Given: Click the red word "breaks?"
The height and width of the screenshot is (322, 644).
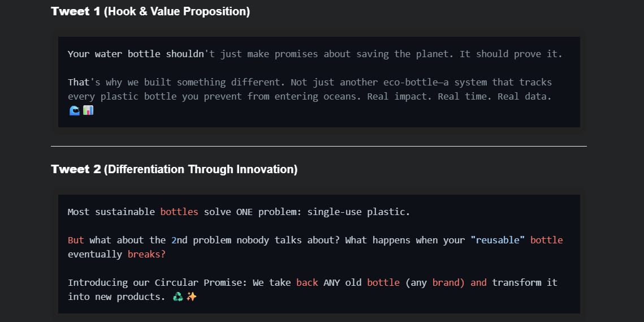Looking at the screenshot, I should (x=146, y=254).
